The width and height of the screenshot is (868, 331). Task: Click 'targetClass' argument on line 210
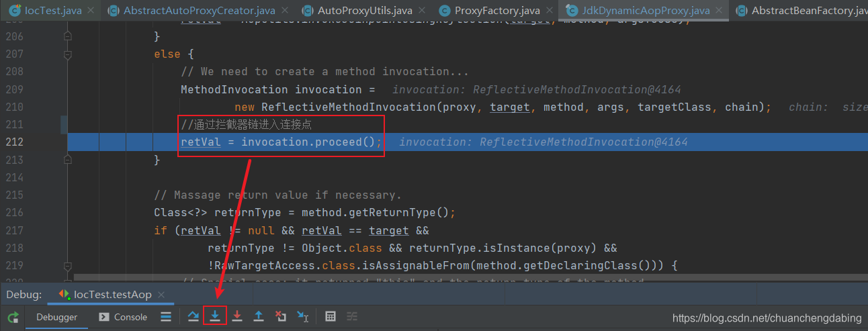point(675,107)
